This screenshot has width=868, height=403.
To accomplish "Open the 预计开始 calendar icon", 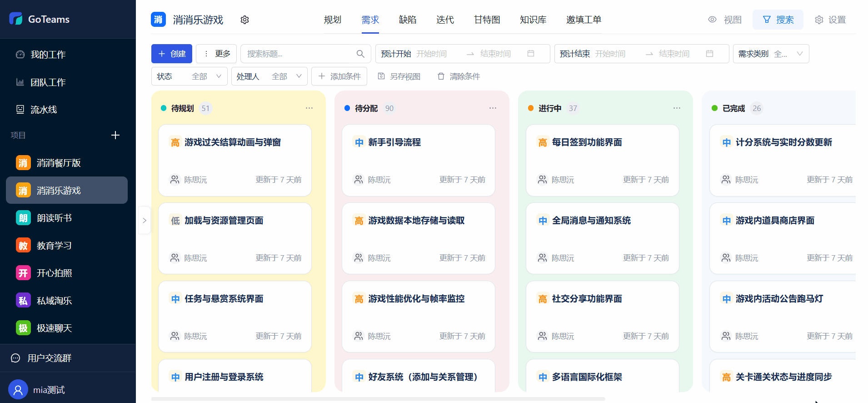I will pos(531,54).
